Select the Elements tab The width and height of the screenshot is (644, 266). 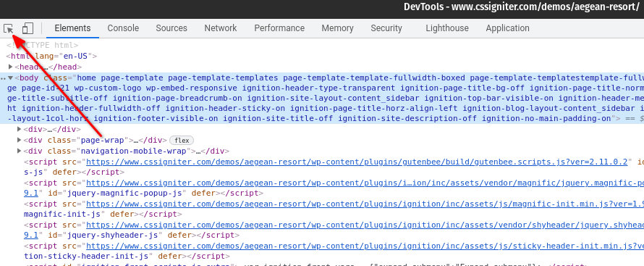[72, 28]
